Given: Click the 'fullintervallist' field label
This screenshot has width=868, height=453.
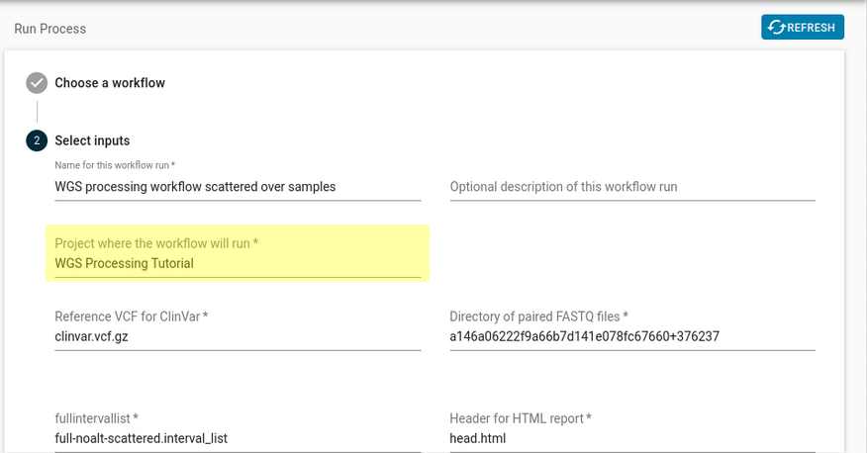Looking at the screenshot, I should [x=97, y=418].
